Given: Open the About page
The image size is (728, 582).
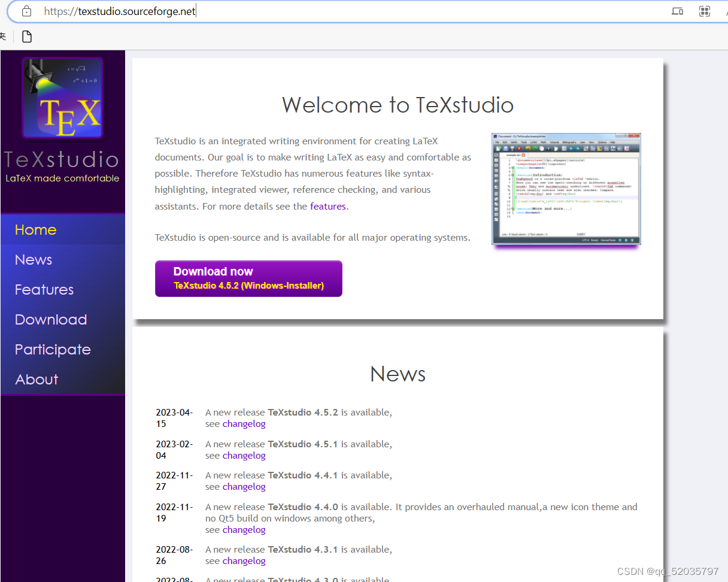Looking at the screenshot, I should (x=63, y=379).
